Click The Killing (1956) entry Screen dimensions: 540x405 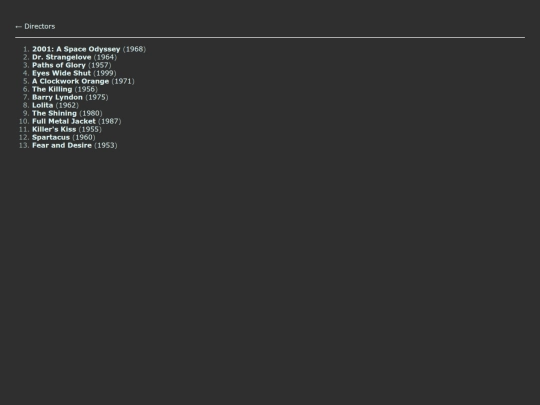coord(65,89)
